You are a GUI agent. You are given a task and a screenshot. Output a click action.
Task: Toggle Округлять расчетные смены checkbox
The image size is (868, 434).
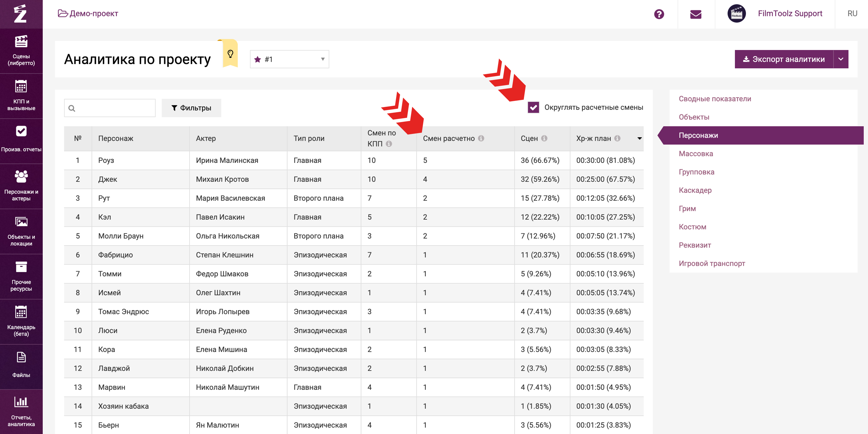point(533,107)
